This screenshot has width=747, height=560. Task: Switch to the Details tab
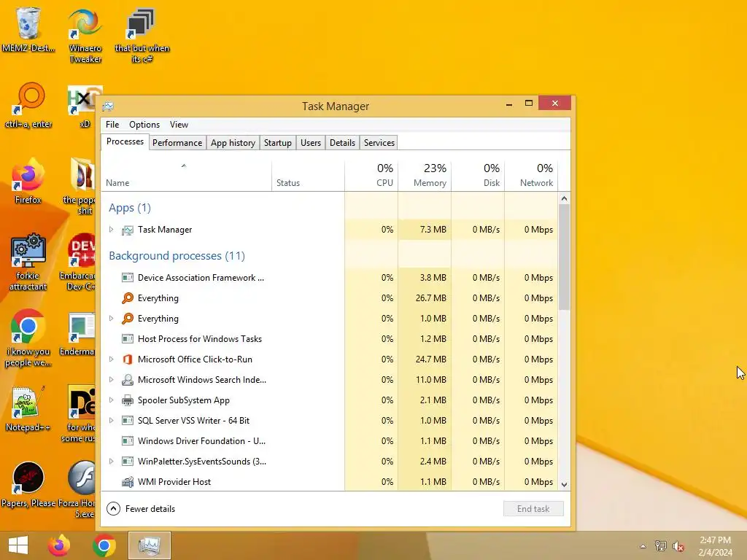click(x=342, y=143)
